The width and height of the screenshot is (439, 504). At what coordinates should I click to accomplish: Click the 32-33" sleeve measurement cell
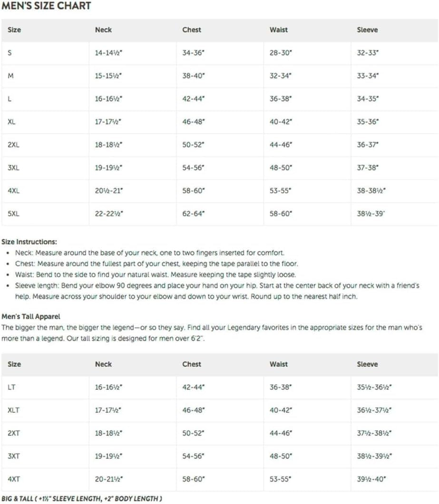[368, 53]
